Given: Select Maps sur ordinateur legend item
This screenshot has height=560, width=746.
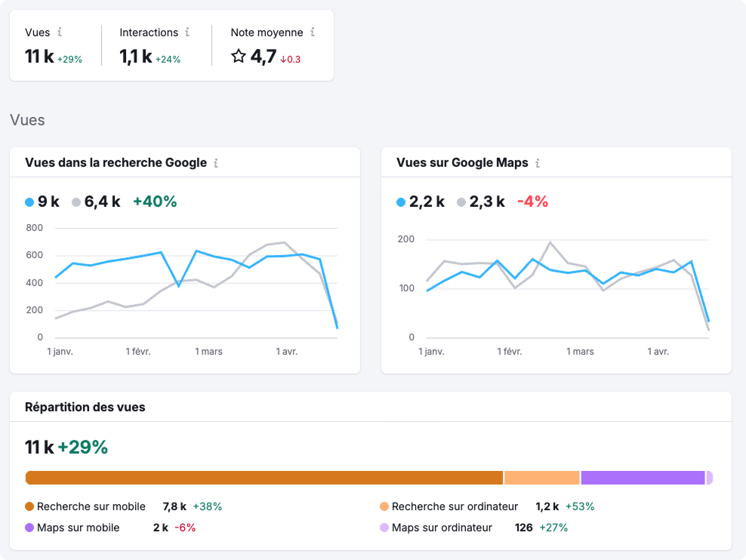Looking at the screenshot, I should coord(441,528).
